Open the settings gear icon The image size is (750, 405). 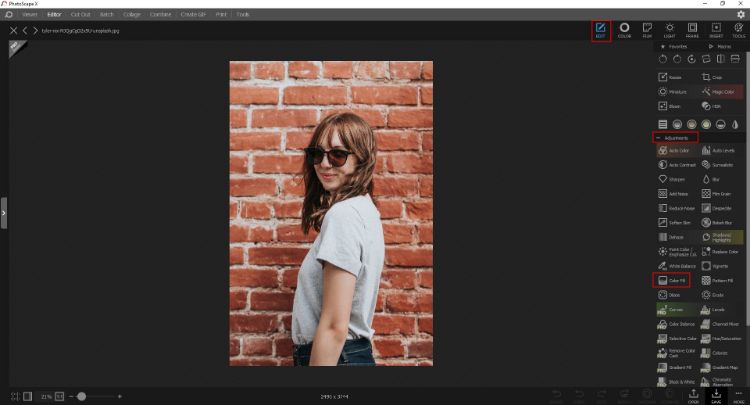pyautogui.click(x=739, y=15)
